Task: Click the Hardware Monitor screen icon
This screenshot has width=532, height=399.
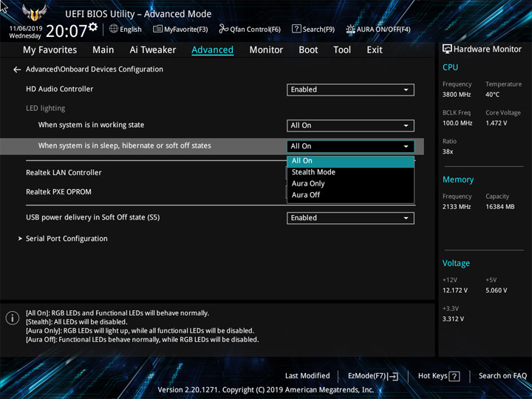Action: [x=447, y=49]
